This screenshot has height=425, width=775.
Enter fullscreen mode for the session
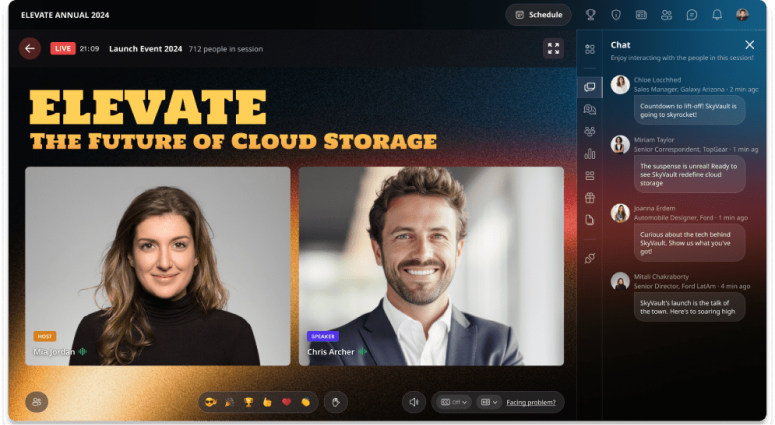tap(553, 48)
